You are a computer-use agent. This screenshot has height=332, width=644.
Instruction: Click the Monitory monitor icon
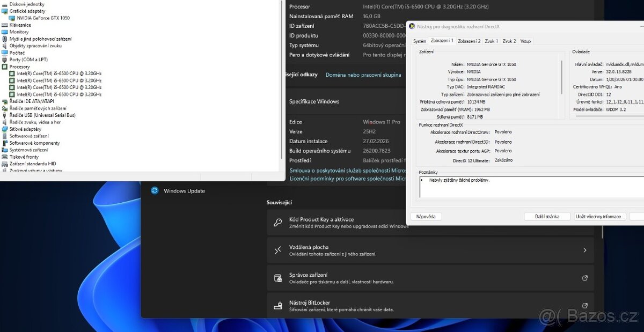click(5, 32)
